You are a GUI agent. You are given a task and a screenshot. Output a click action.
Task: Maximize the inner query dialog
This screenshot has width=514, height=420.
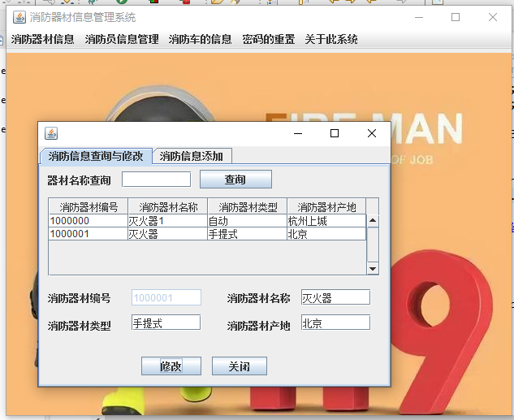click(335, 133)
